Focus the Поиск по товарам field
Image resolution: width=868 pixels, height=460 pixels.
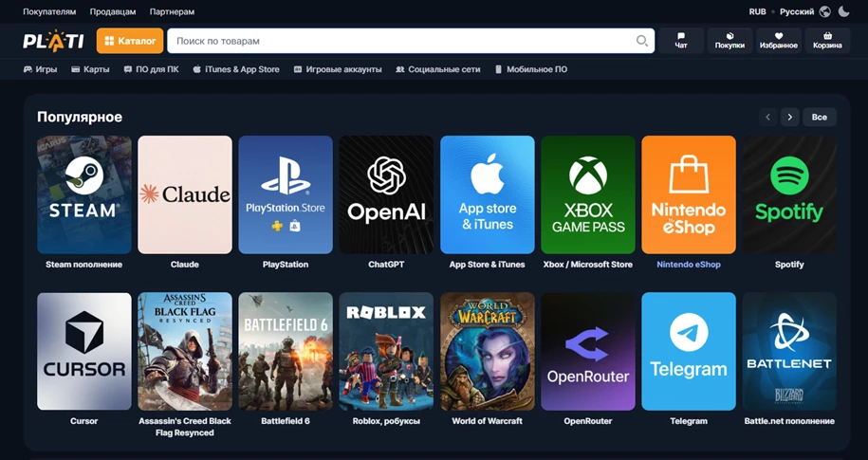click(411, 41)
